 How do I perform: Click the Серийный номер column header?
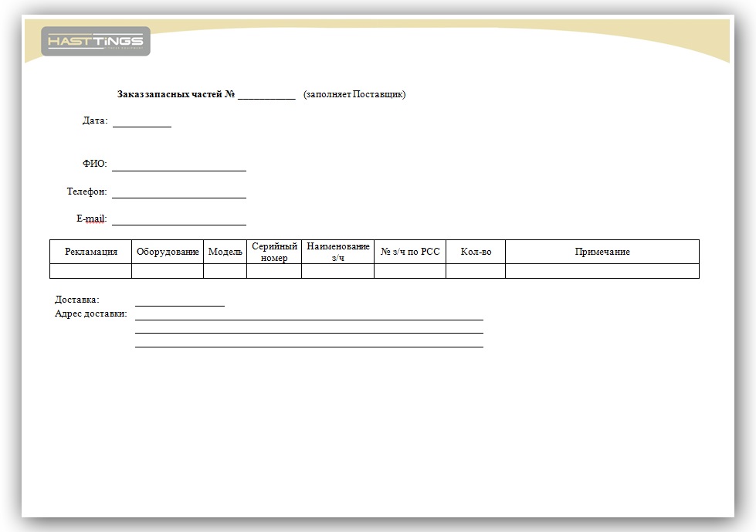[274, 252]
